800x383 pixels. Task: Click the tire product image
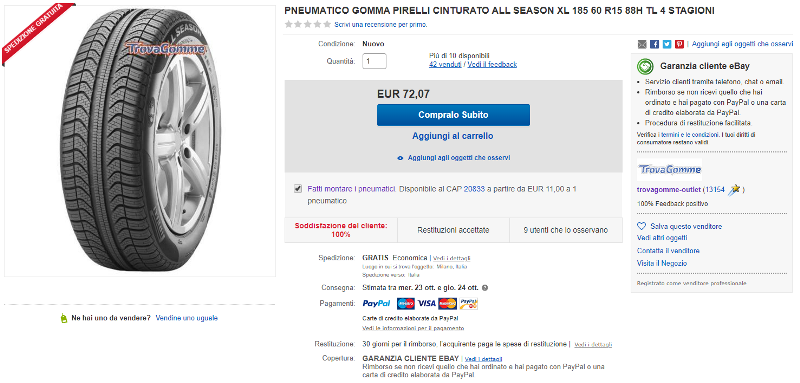coord(140,141)
